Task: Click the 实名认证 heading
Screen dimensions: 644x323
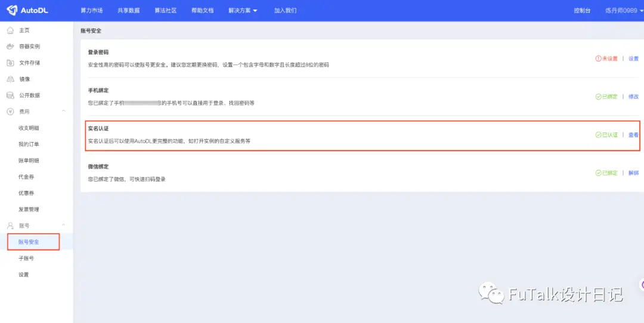Action: [98, 128]
